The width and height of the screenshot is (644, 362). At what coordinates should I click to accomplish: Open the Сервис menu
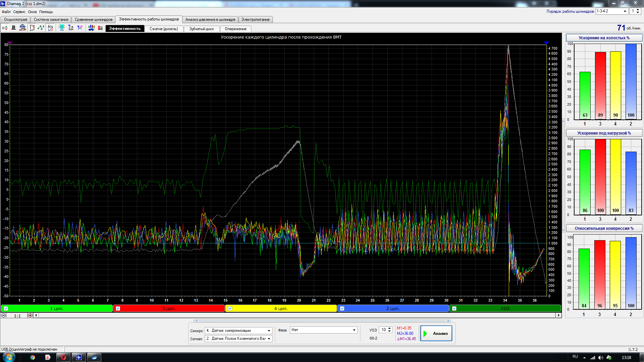[19, 12]
